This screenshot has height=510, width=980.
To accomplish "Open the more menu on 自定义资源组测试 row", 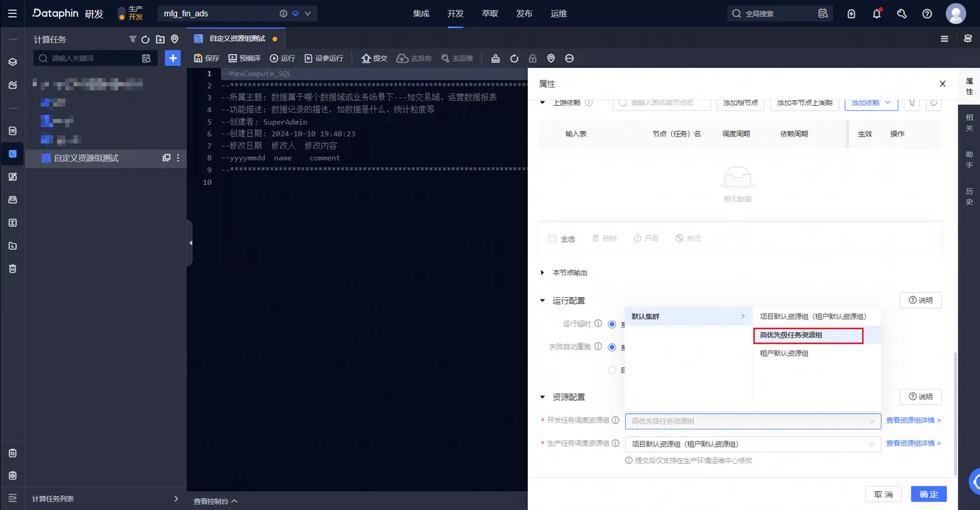I will [178, 158].
